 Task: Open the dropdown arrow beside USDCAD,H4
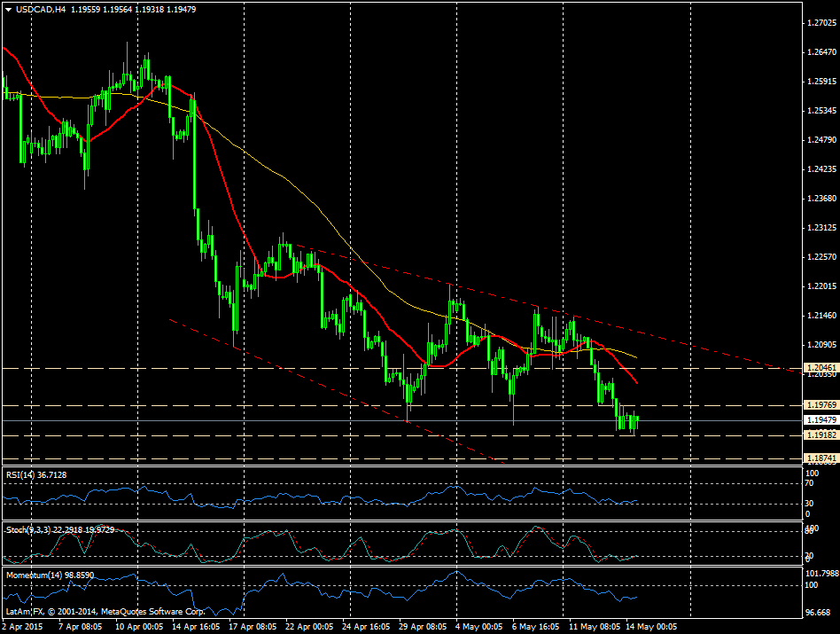point(8,11)
